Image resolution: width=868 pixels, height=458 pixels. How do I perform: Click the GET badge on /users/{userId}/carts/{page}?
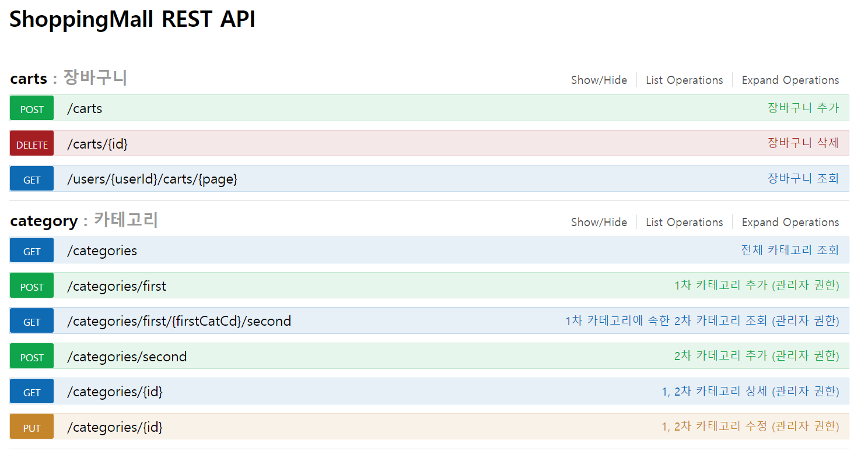(x=31, y=178)
